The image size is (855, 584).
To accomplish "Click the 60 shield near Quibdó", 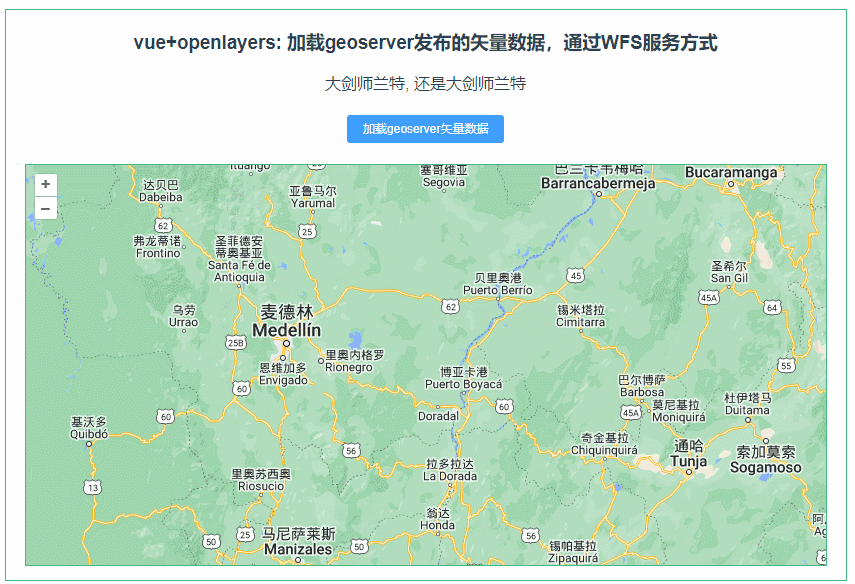I will pos(166,417).
